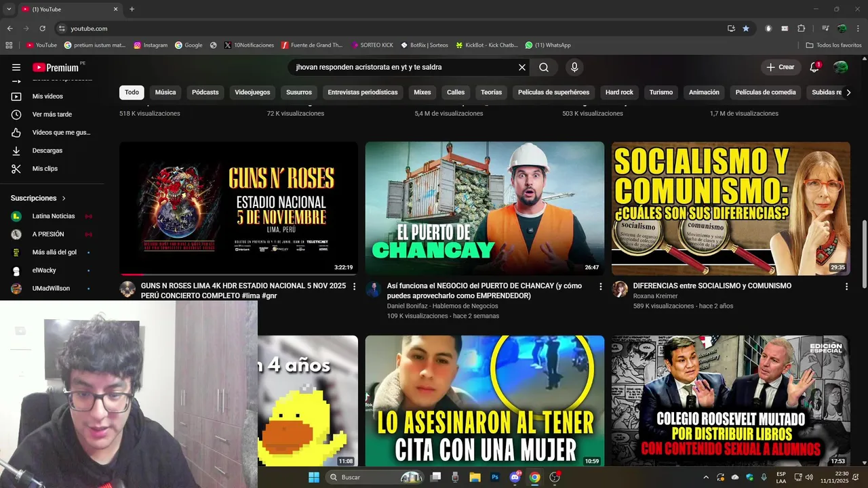Open File Explorer from the taskbar
Screen dimensions: 868x488
[475, 477]
